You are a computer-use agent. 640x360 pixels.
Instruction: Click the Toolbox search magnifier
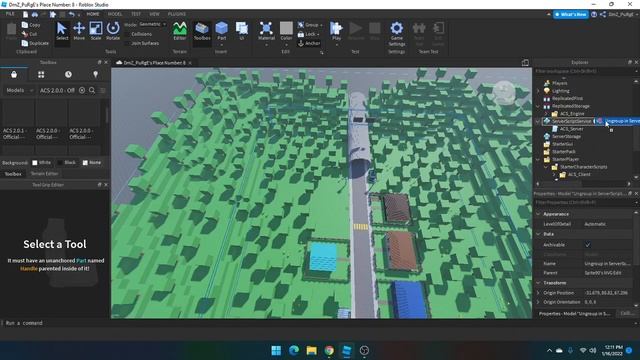coord(92,90)
